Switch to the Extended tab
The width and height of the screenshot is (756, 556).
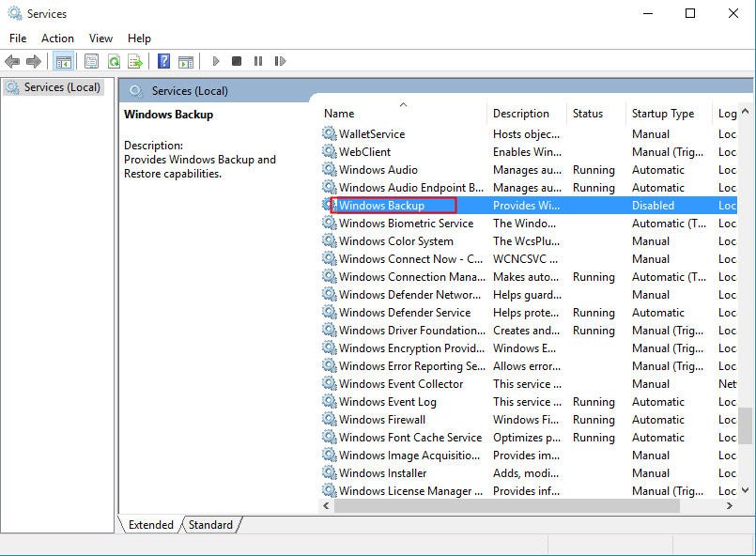click(x=150, y=525)
